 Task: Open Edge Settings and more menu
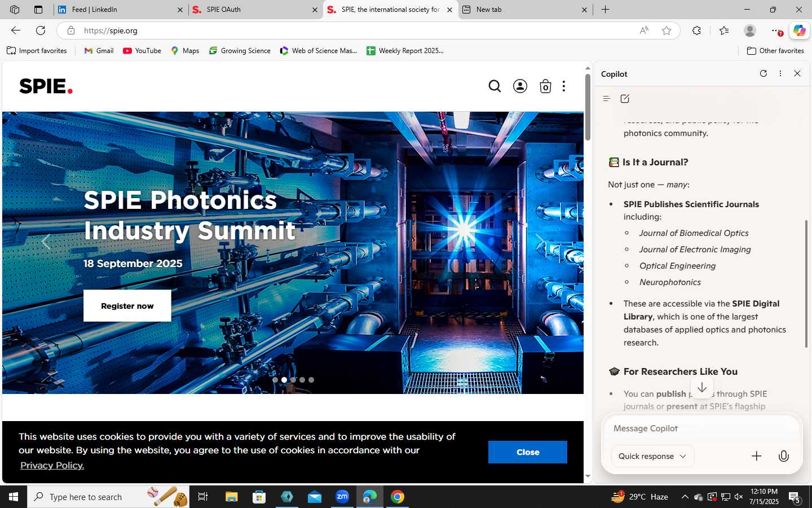[x=776, y=30]
